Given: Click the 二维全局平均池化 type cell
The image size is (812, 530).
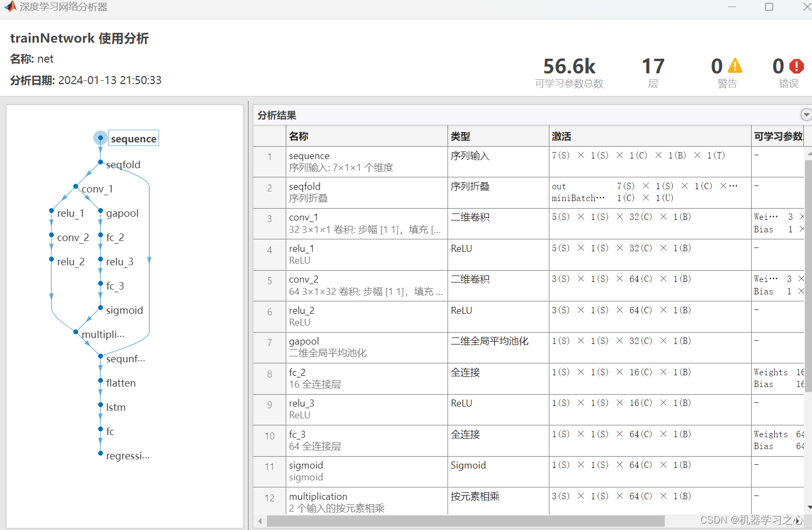Looking at the screenshot, I should pyautogui.click(x=498, y=348).
